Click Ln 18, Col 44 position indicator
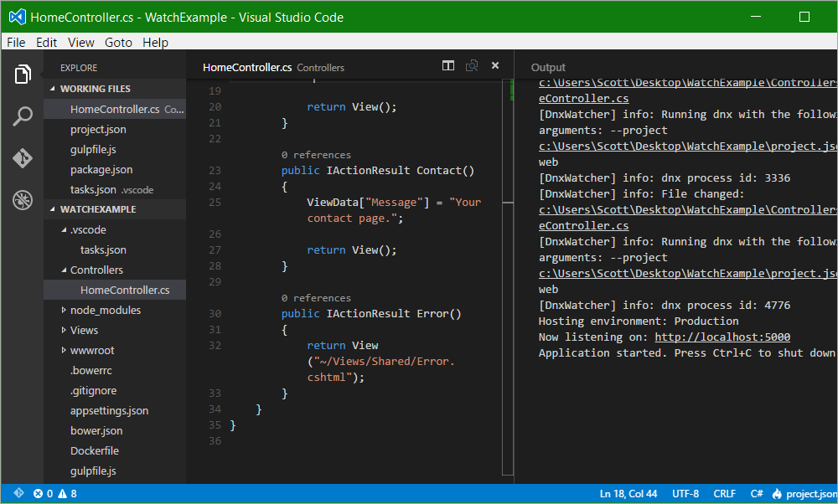The width and height of the screenshot is (838, 504). 628,494
